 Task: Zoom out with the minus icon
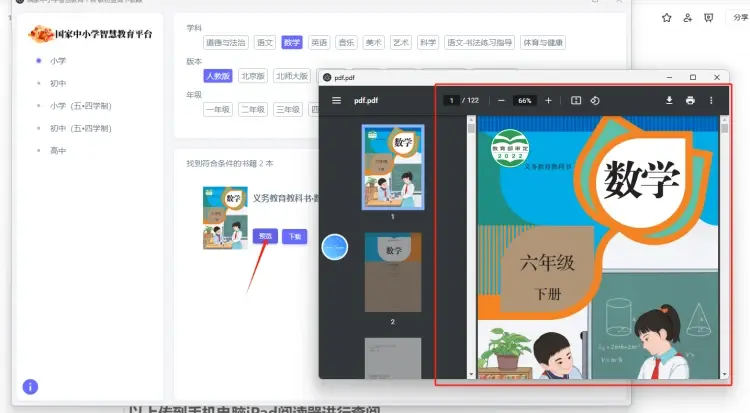coord(501,100)
